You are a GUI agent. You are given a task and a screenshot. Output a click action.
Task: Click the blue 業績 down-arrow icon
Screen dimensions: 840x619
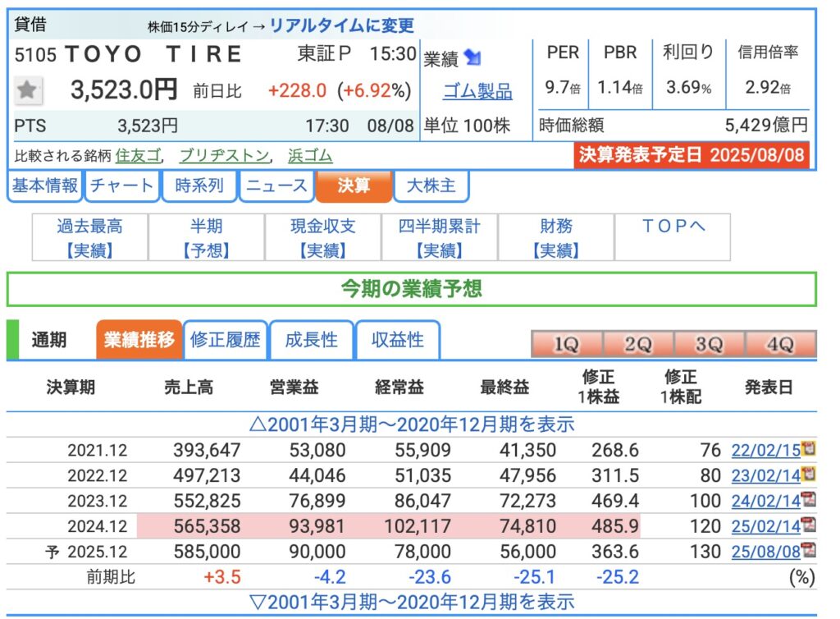point(472,57)
